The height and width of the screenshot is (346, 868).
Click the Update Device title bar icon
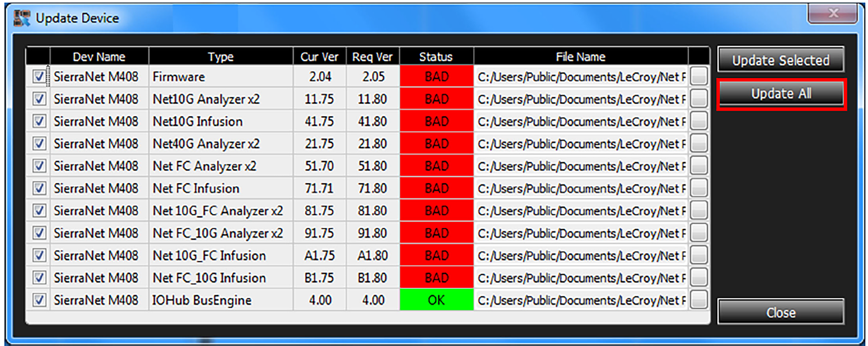click(x=22, y=18)
